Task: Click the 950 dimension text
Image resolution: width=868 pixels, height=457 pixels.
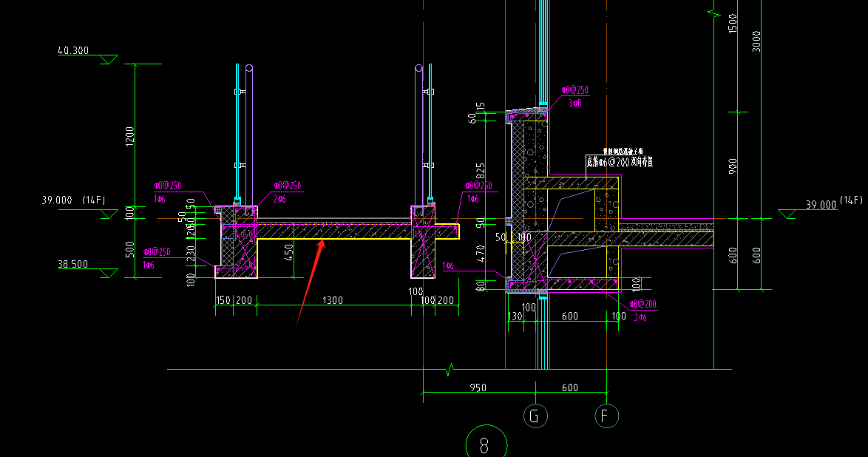Action: [x=478, y=387]
